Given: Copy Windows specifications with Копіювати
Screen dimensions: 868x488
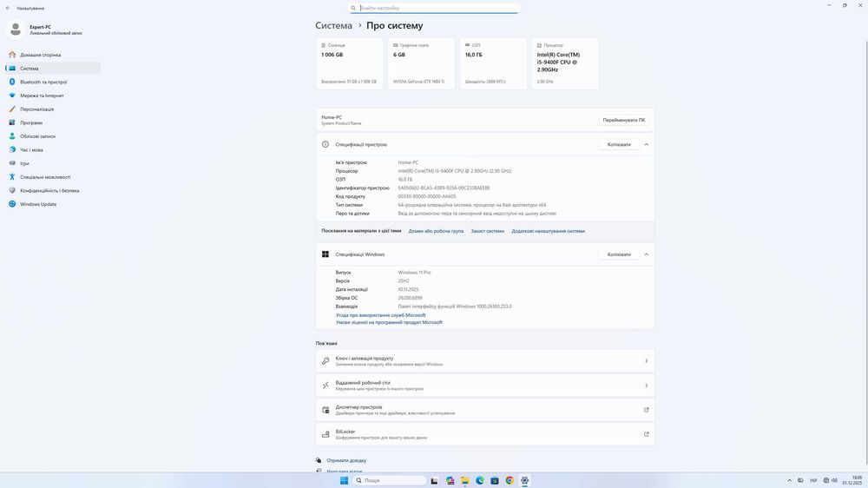Looking at the screenshot, I should (x=619, y=254).
